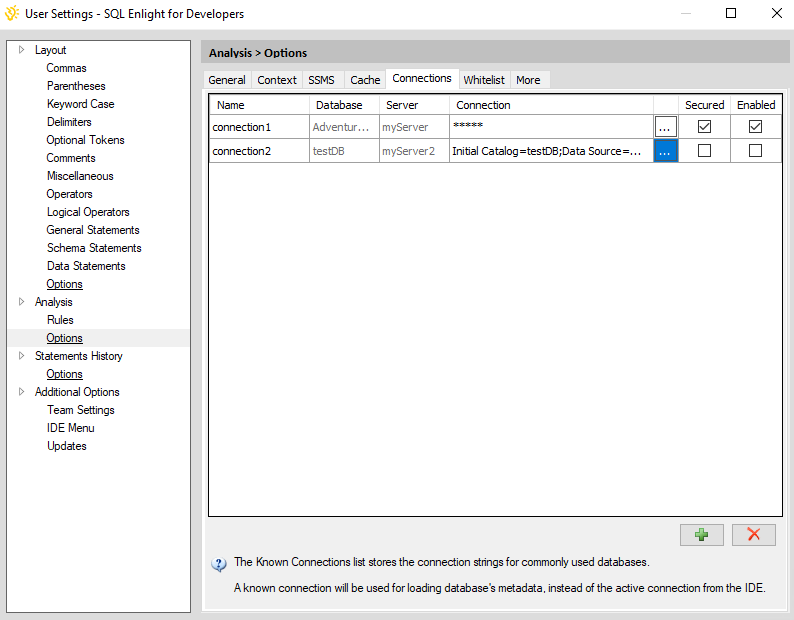Select Updates item
Viewport: 794px width, 620px height.
pyautogui.click(x=67, y=446)
